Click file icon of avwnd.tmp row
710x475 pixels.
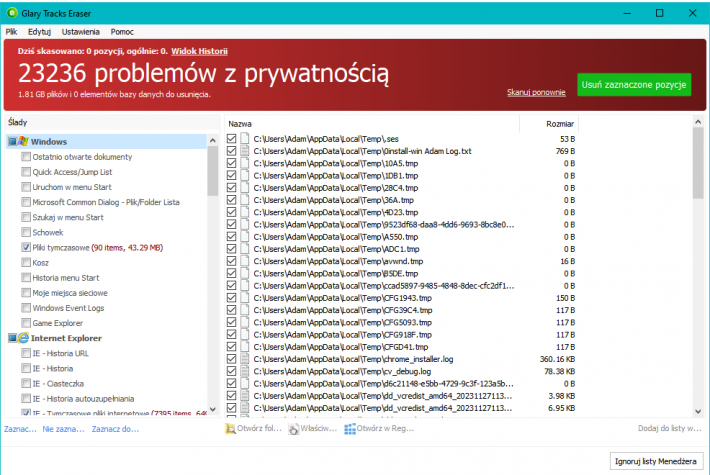tap(245, 261)
